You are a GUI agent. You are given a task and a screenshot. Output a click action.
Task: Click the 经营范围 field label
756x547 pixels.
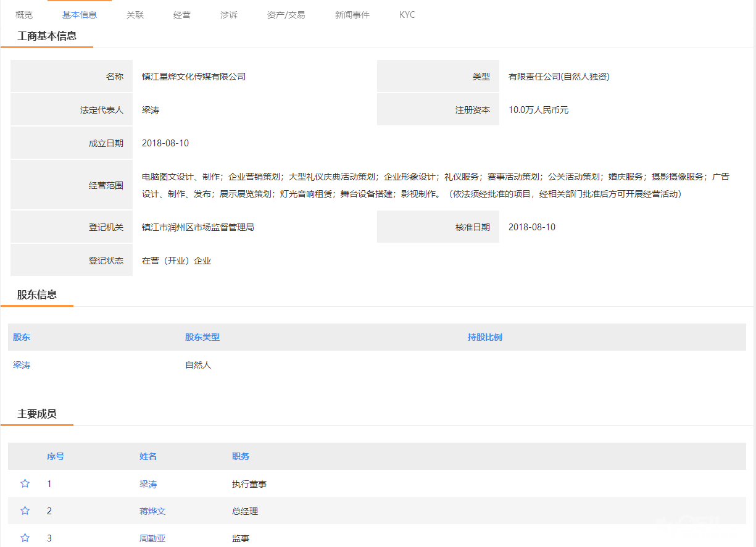click(106, 185)
